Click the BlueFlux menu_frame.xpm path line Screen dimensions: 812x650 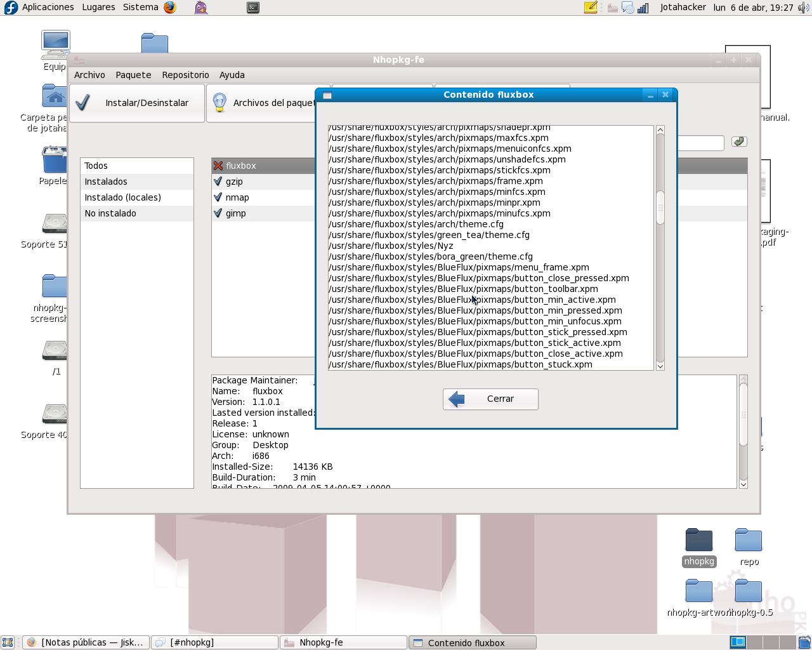pos(459,267)
